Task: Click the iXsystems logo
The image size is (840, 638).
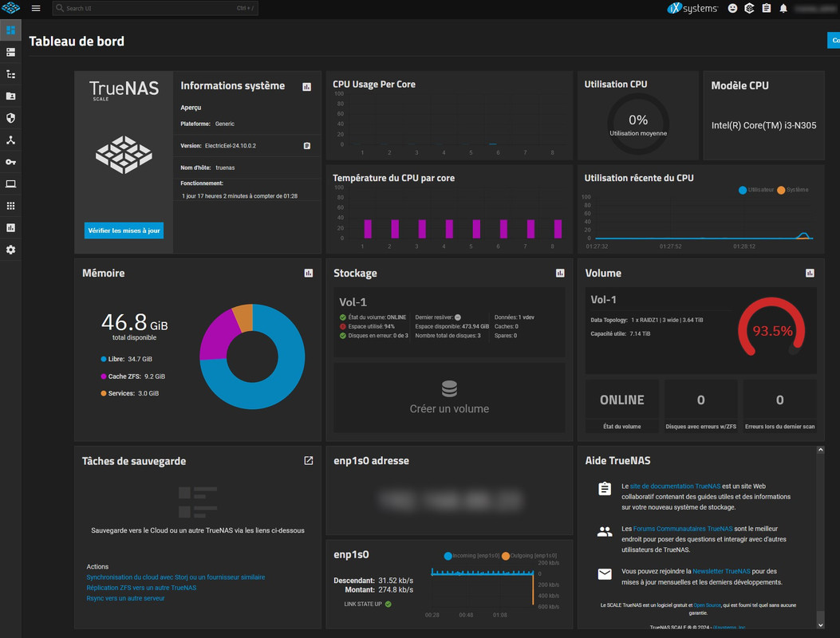Action: (x=692, y=8)
